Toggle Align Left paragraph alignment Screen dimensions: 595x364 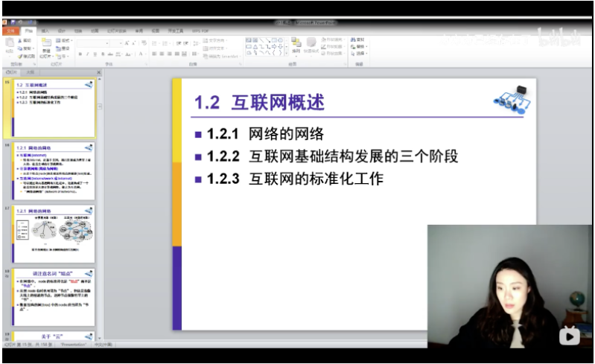[154, 54]
